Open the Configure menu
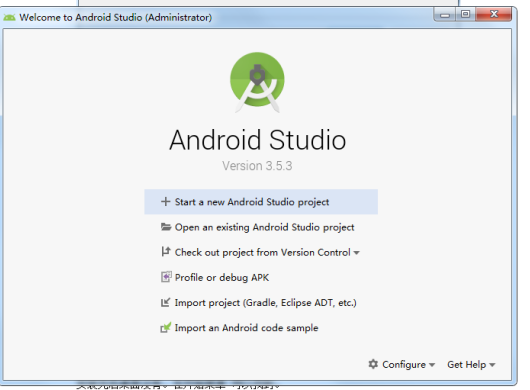This screenshot has width=530, height=390. [x=404, y=364]
